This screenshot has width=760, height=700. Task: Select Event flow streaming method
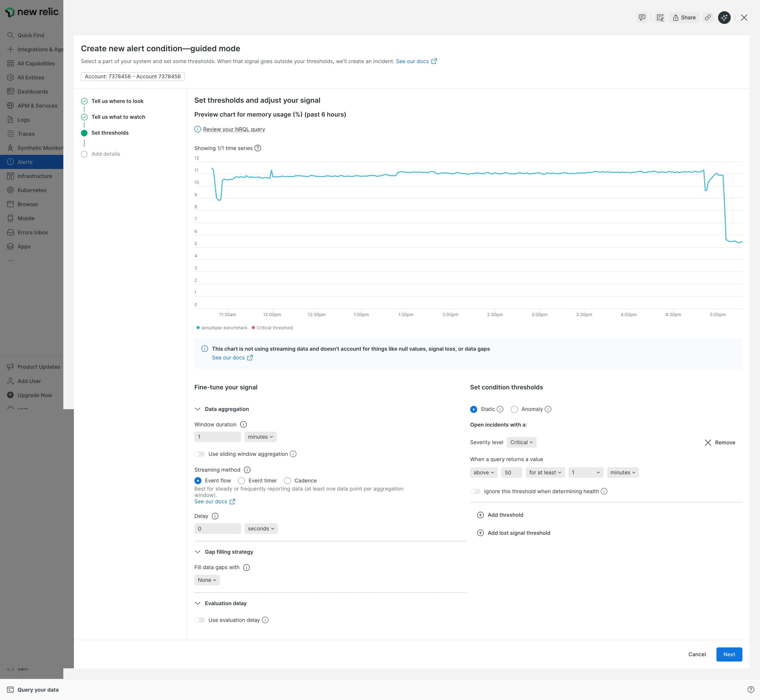198,480
